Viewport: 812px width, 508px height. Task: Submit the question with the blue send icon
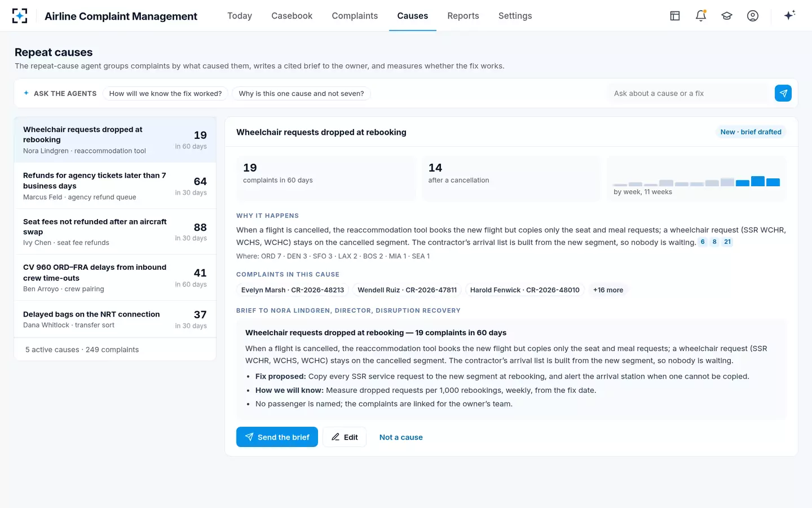[x=783, y=93]
